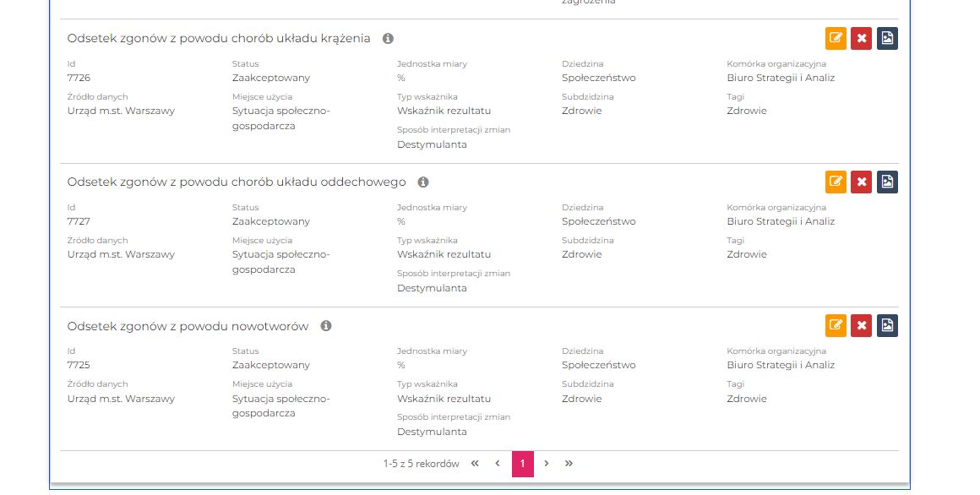Go to the next page of records
This screenshot has width=980, height=495.
[x=547, y=464]
